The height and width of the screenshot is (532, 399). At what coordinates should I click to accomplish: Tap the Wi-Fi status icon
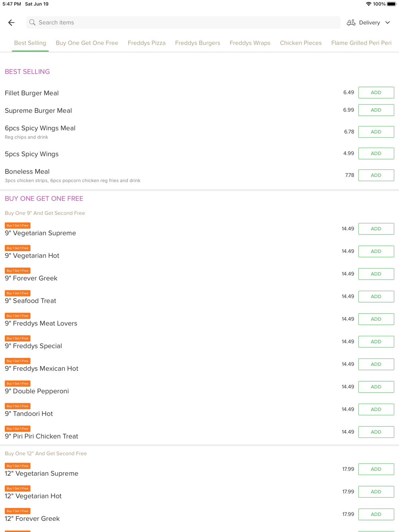pos(368,4)
